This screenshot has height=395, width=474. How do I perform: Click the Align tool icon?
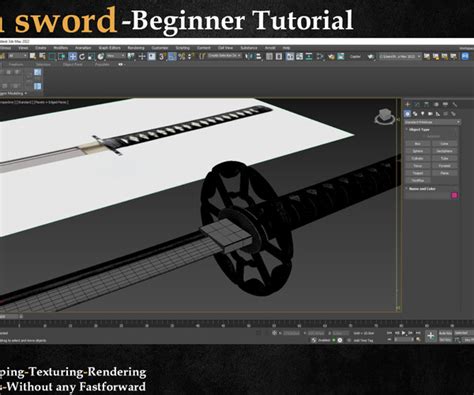[258, 56]
